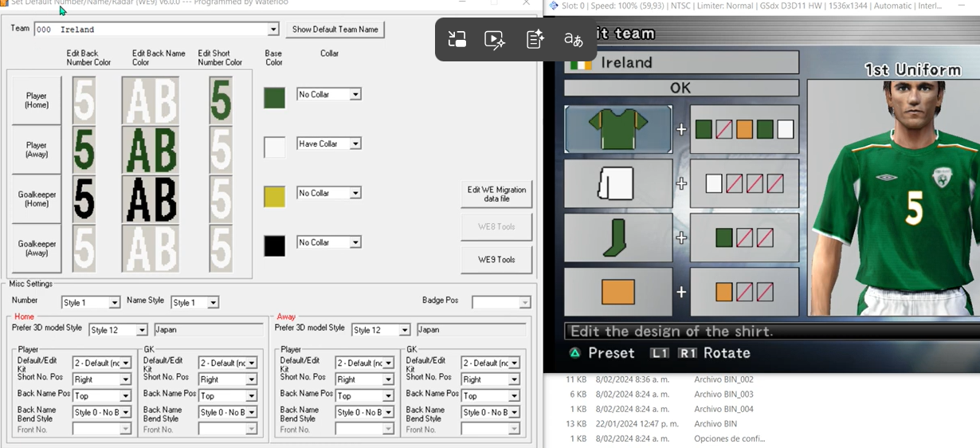Click the Goalkeeper (Away) button
This screenshot has width=980, height=448.
coord(37,249)
